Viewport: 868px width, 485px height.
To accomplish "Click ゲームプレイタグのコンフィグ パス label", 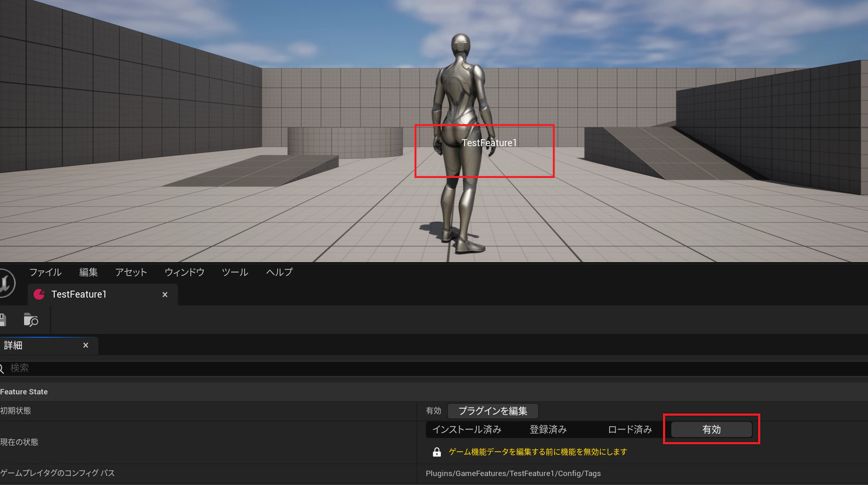I will pyautogui.click(x=58, y=473).
